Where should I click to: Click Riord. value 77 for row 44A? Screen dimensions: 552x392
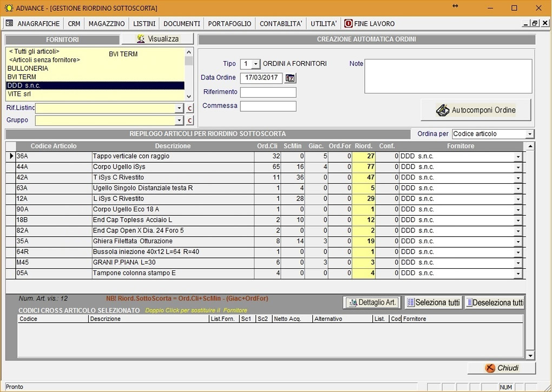point(364,167)
